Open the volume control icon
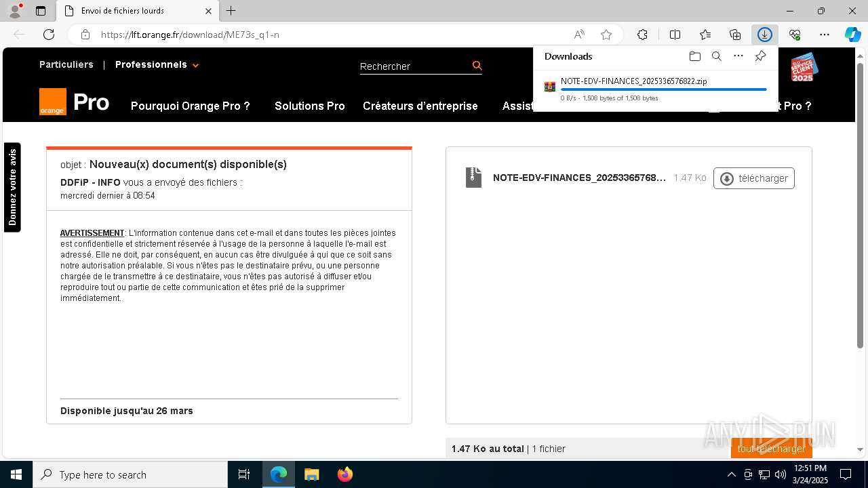The height and width of the screenshot is (488, 868). (780, 474)
